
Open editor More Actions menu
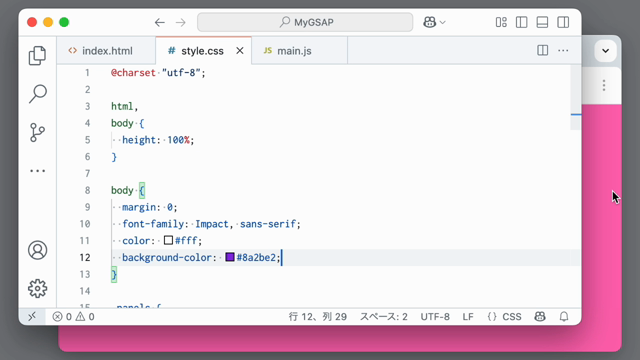[x=563, y=51]
